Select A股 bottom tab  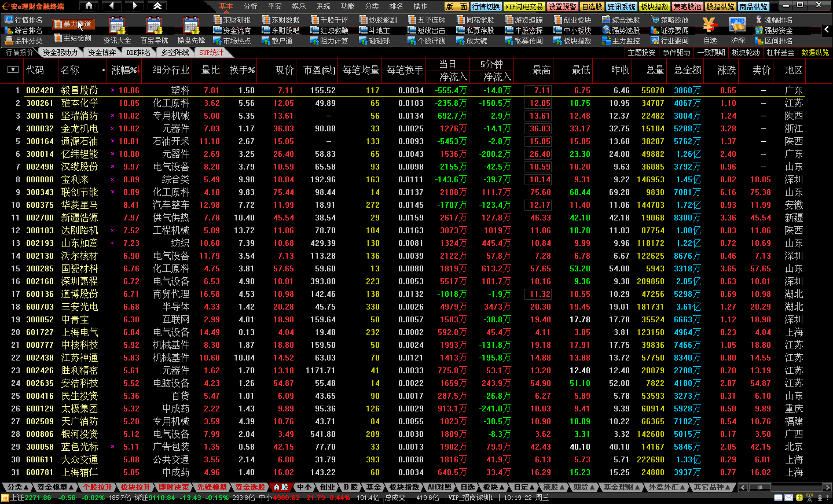pyautogui.click(x=281, y=487)
